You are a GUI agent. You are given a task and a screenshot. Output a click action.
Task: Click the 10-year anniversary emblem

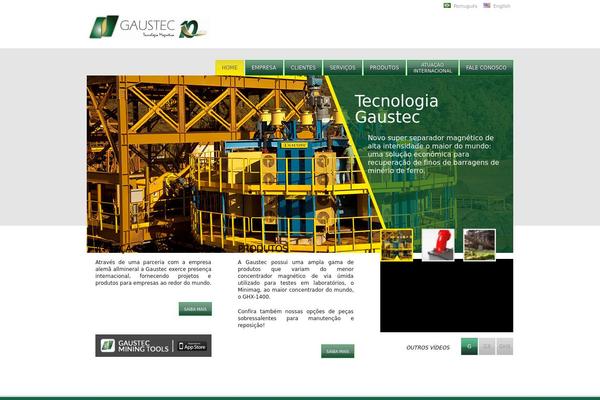[193, 29]
